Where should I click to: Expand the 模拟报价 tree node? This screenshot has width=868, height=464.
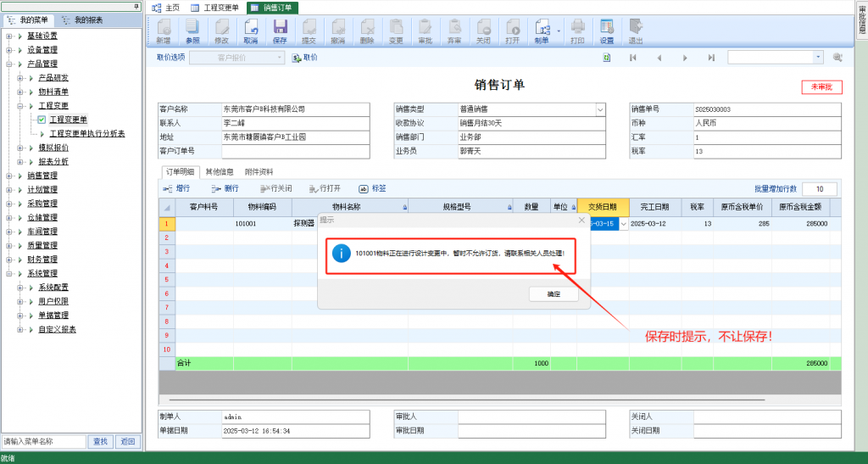(x=20, y=148)
